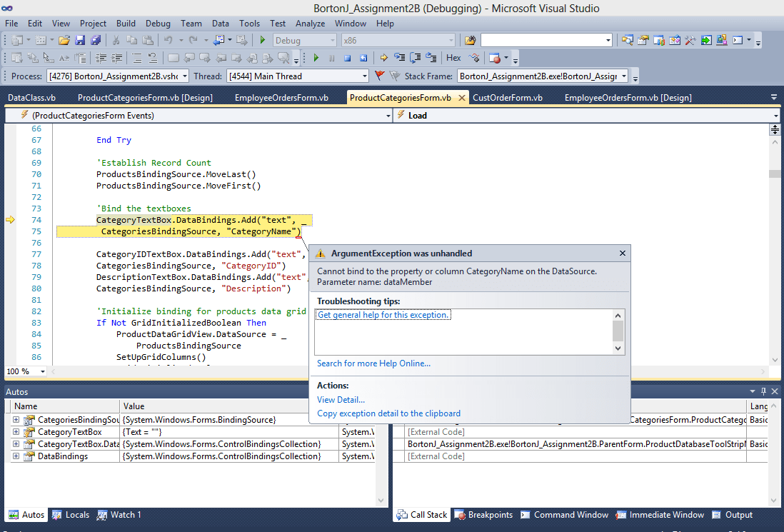Image resolution: width=784 pixels, height=532 pixels.
Task: Open the Solution Explorer via its toolbar icon
Action: pos(628,40)
